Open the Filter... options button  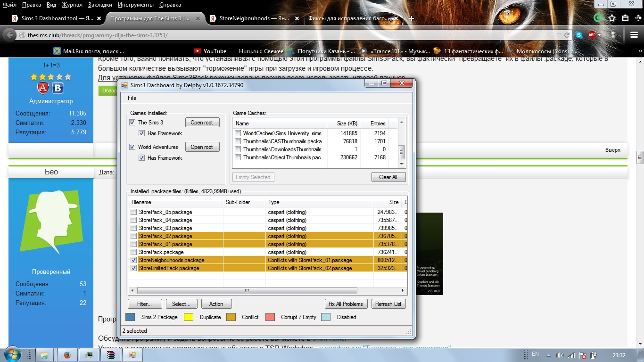(145, 304)
